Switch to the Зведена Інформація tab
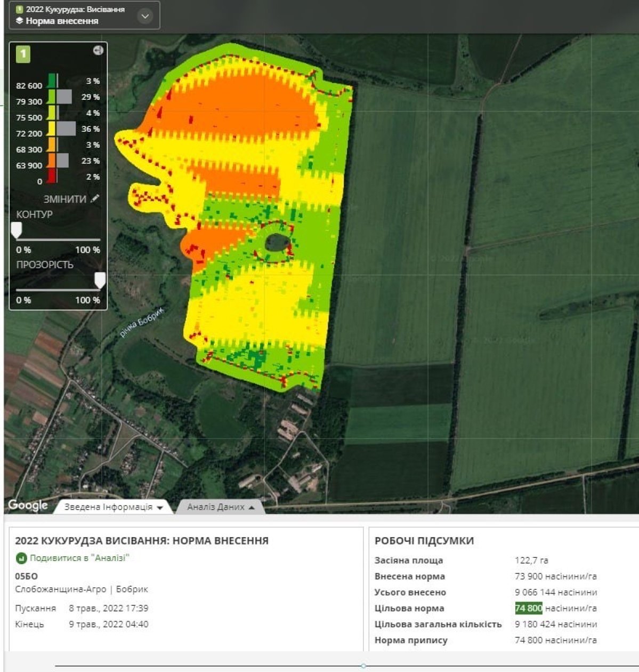The width and height of the screenshot is (639, 672). 108,507
